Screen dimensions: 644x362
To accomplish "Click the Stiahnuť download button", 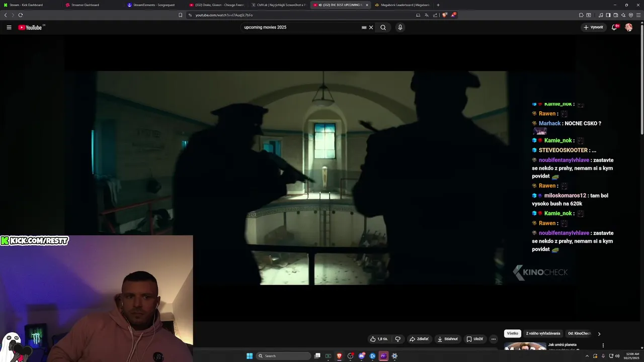I will (448, 339).
